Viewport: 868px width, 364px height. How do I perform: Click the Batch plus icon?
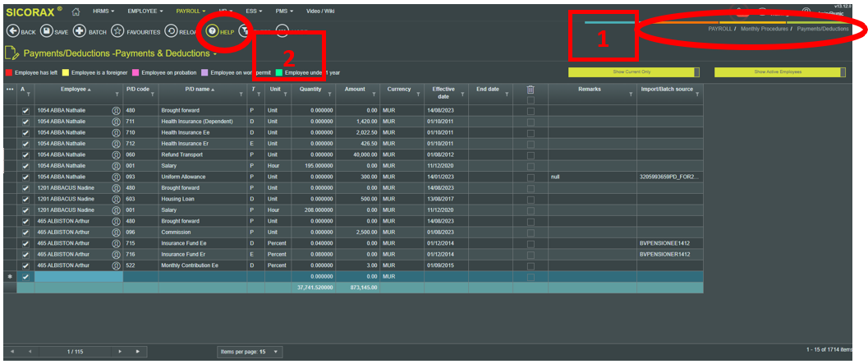coord(80,31)
